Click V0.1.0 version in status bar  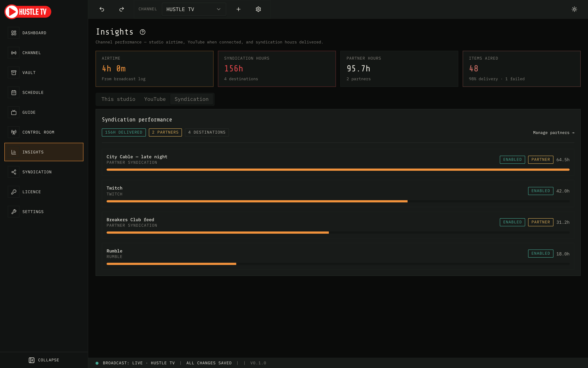(258, 363)
